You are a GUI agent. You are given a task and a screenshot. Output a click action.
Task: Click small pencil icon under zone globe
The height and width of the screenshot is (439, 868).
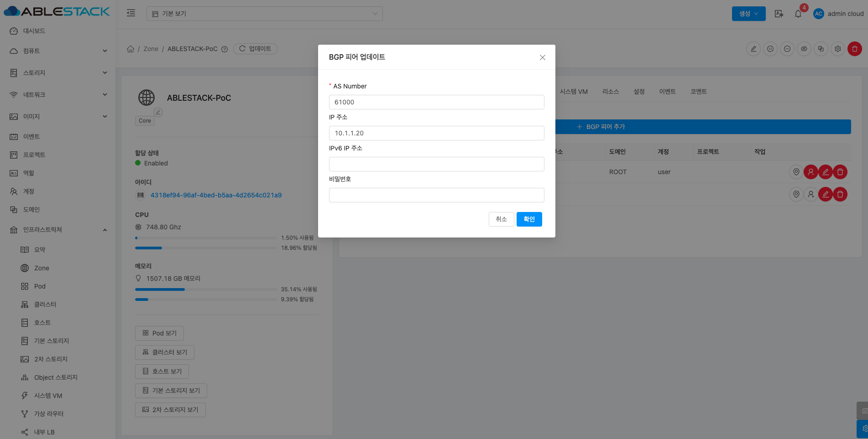(158, 112)
